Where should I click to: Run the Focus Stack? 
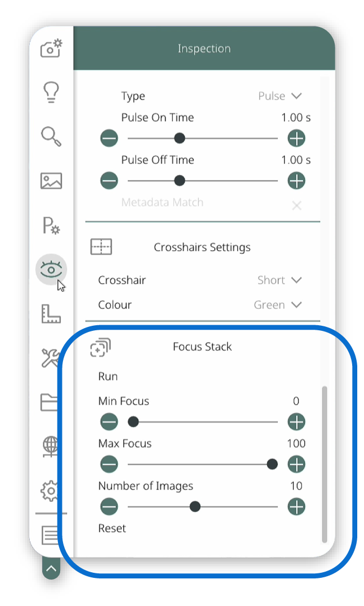108,376
